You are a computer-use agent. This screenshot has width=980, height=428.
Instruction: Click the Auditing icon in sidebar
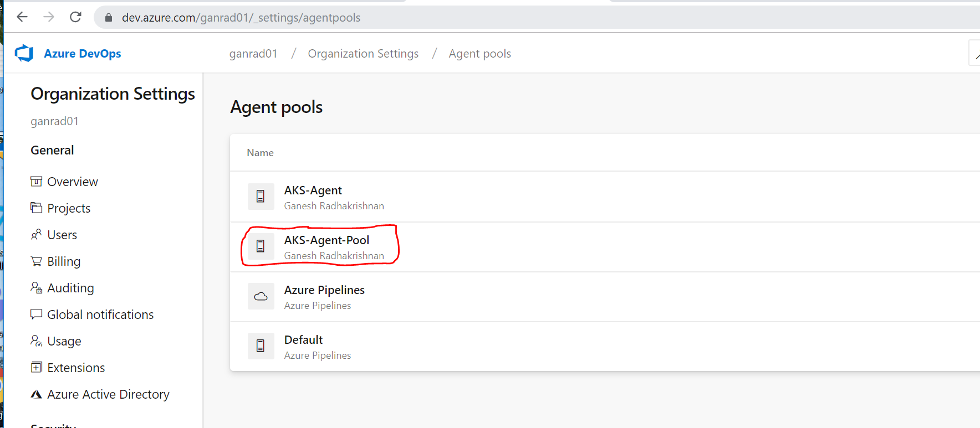pyautogui.click(x=37, y=287)
